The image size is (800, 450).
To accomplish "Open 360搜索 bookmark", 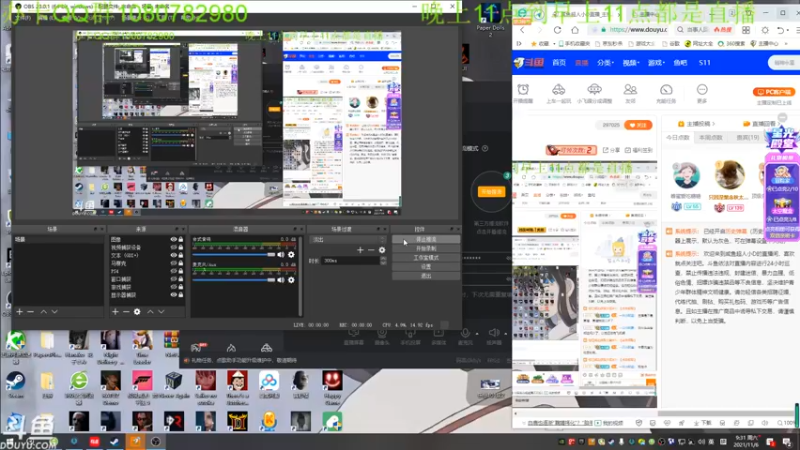I will (x=733, y=44).
